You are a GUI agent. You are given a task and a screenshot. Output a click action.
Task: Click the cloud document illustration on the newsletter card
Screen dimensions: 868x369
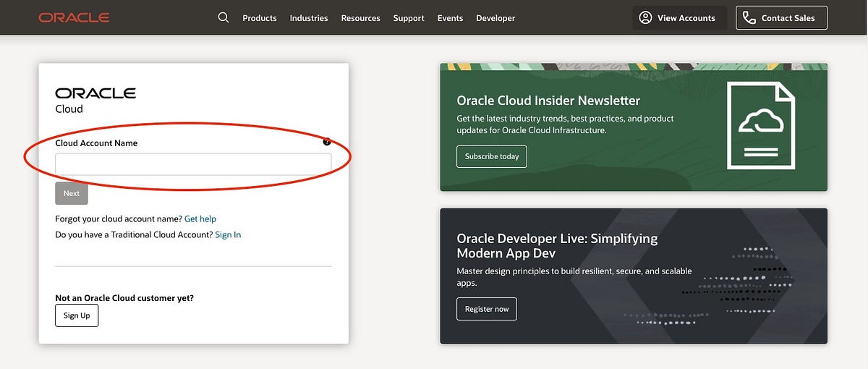click(760, 124)
